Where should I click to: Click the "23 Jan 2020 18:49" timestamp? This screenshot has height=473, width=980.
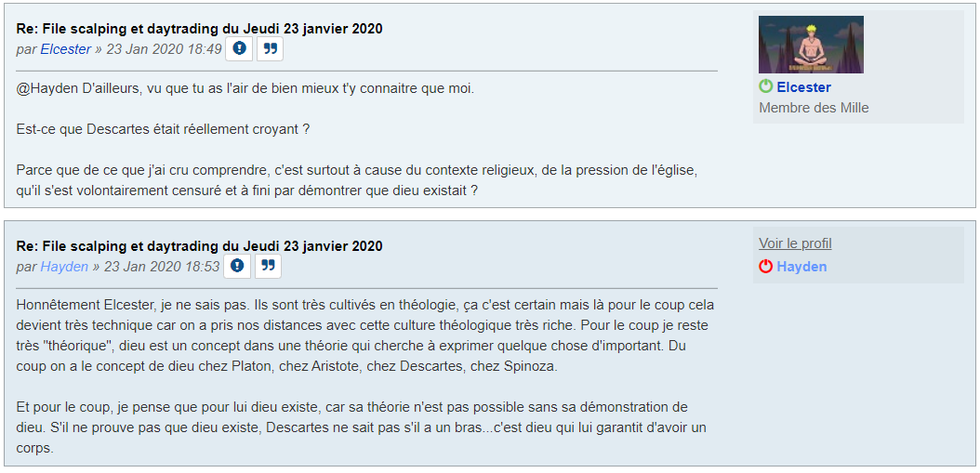point(164,49)
